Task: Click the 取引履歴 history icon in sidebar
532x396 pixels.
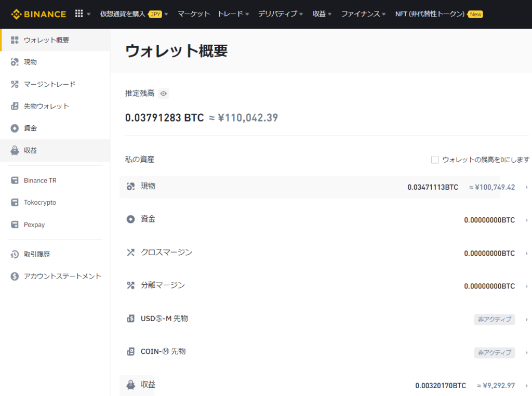Action: (15, 255)
